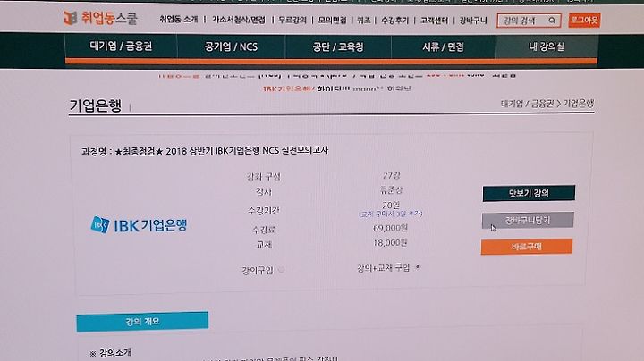
Task: Click the 20일 course period value
Action: click(391, 205)
